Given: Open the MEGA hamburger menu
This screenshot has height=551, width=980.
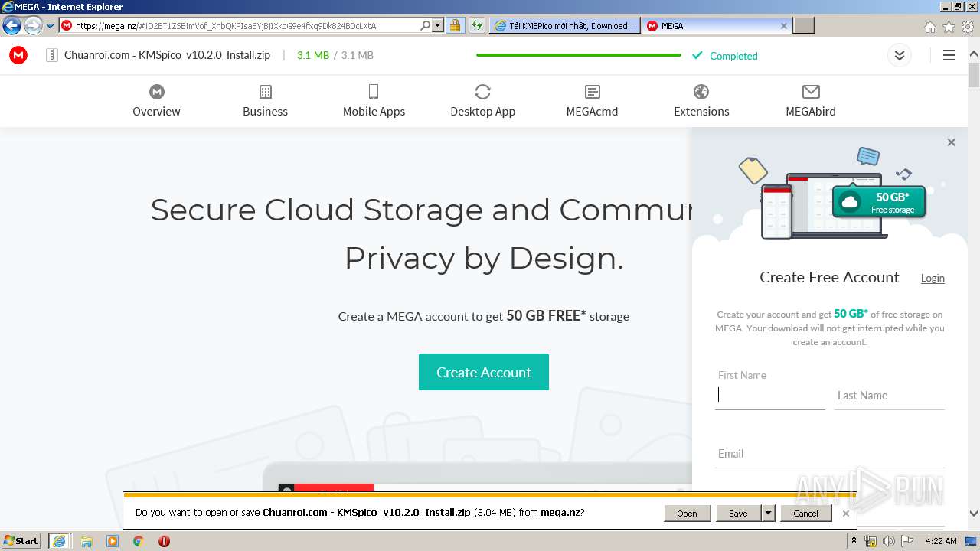Looking at the screenshot, I should click(949, 55).
